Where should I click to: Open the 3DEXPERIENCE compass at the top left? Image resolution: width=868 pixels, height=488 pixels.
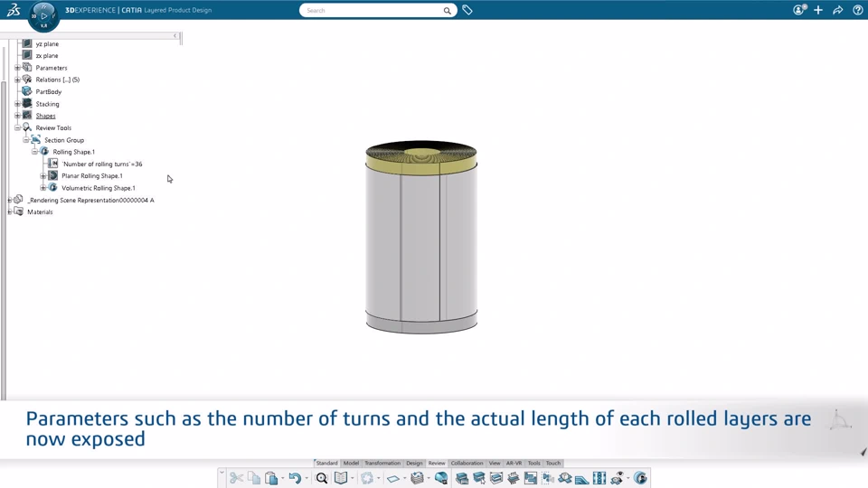43,16
